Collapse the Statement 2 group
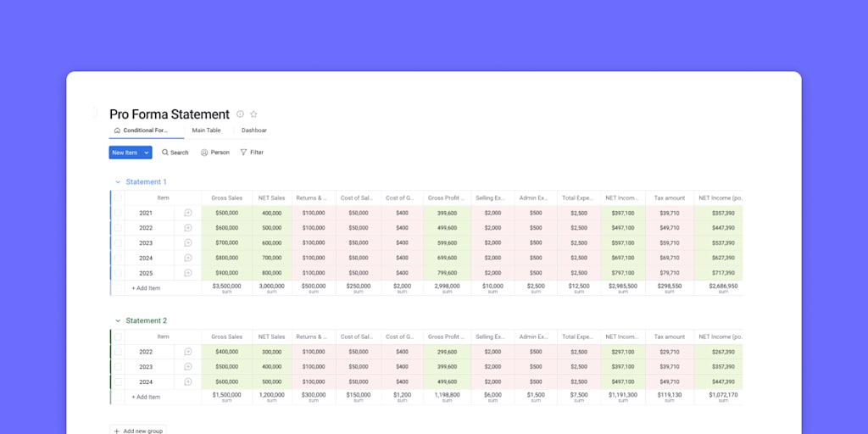This screenshot has height=434, width=868. tap(117, 321)
